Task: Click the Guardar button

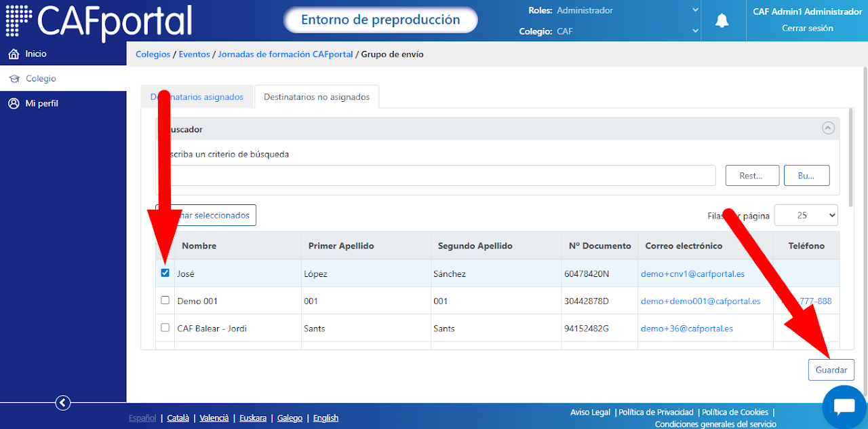Action: tap(831, 370)
